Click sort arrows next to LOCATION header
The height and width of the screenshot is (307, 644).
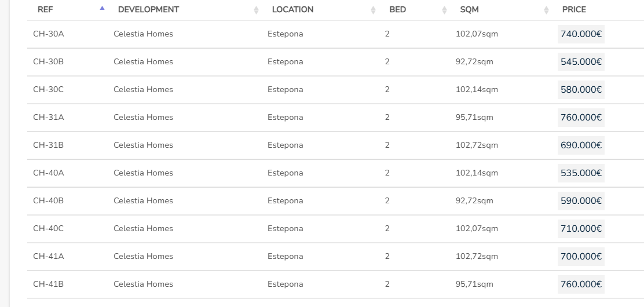[x=373, y=10]
